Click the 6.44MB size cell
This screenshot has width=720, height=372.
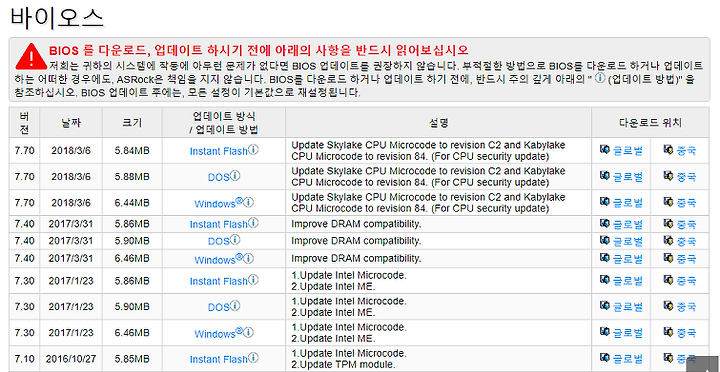point(132,203)
